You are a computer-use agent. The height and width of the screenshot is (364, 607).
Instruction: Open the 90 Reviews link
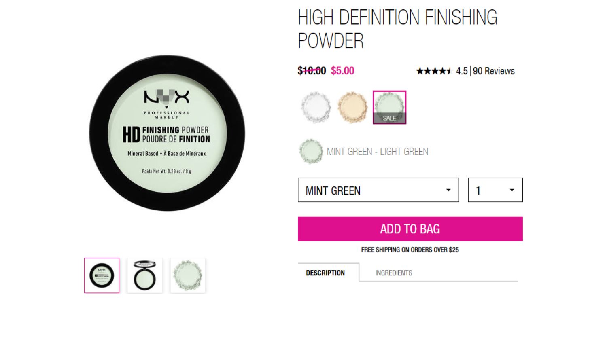pyautogui.click(x=494, y=71)
